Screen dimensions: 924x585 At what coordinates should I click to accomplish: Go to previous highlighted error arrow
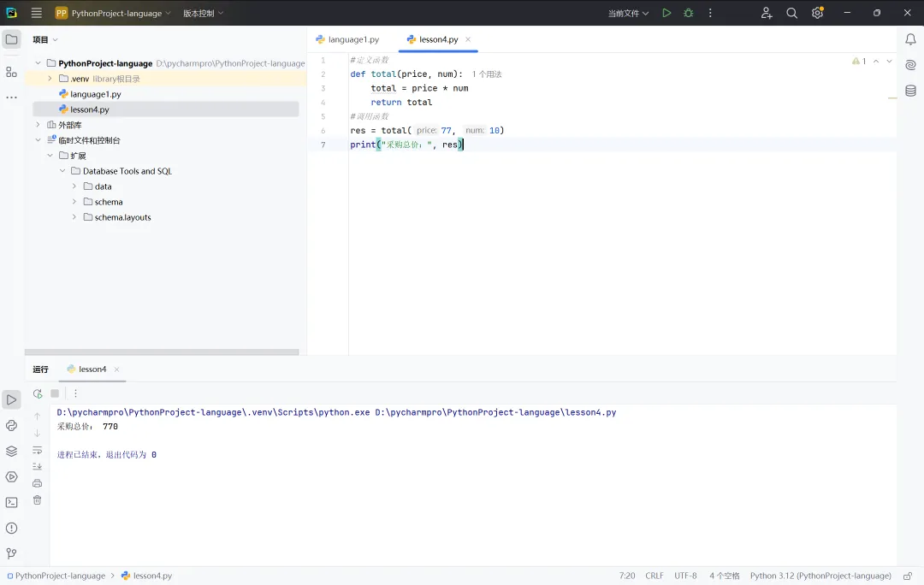[876, 61]
